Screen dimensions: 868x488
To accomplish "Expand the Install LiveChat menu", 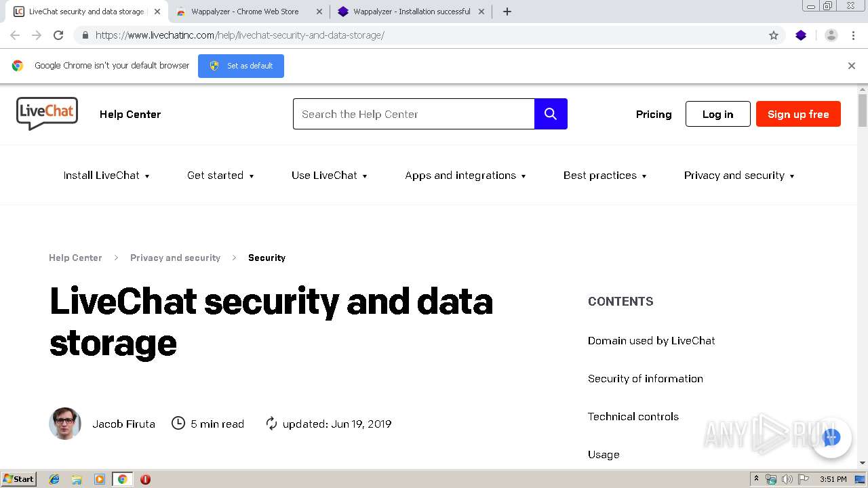I will [106, 176].
